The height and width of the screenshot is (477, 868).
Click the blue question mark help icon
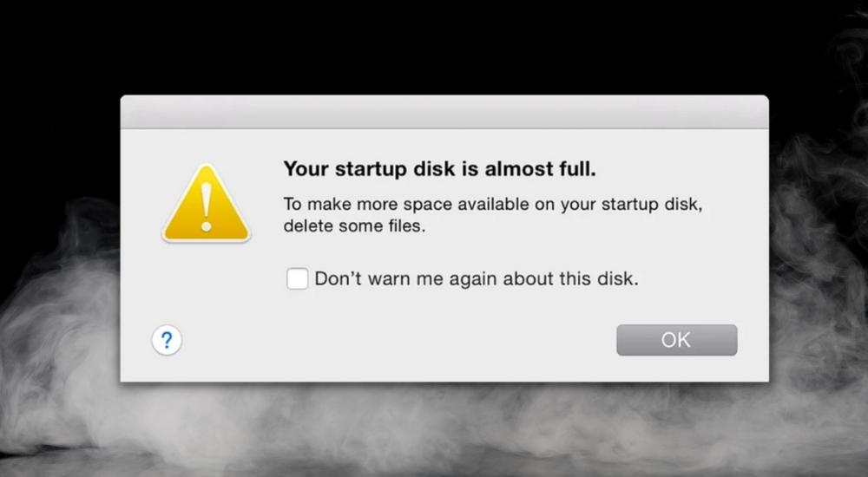pos(167,340)
